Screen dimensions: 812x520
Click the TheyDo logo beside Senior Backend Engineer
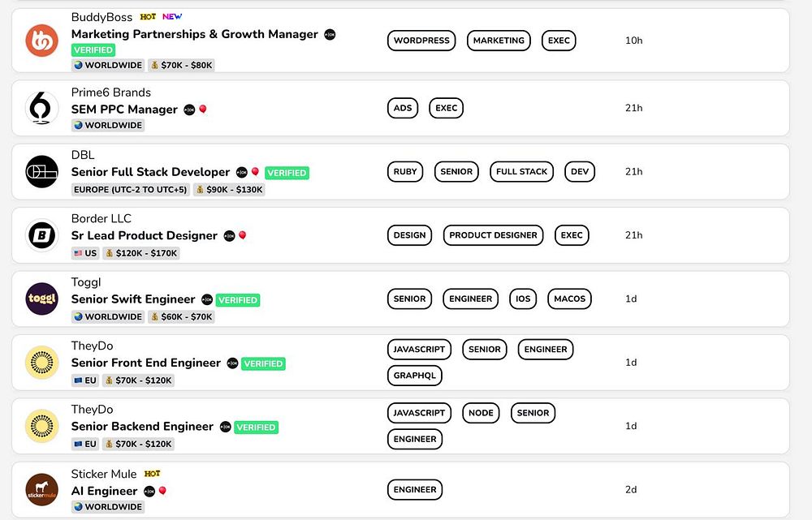41,426
